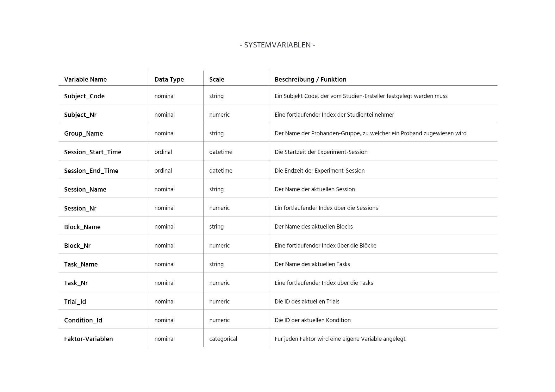Screen dimensions: 555x392
Task: Select the Variable Name column header
Action: click(x=85, y=79)
